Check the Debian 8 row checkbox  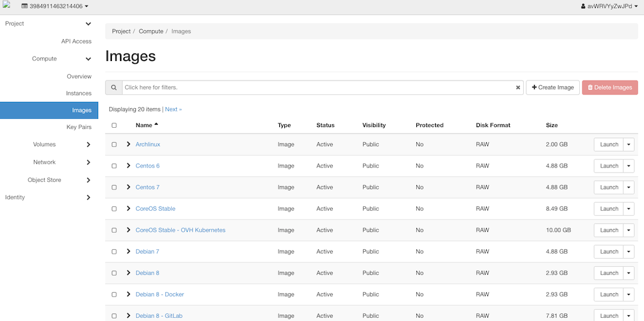[x=114, y=273]
